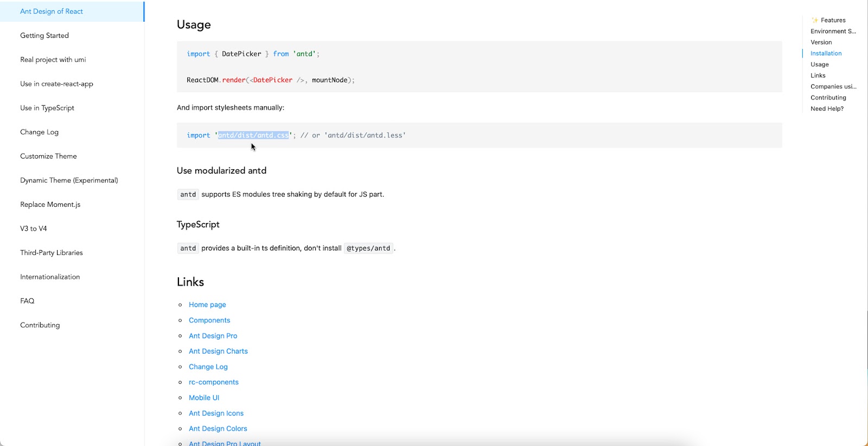This screenshot has width=868, height=446.
Task: Select Use in create-react-app sidebar item
Action: 56,84
